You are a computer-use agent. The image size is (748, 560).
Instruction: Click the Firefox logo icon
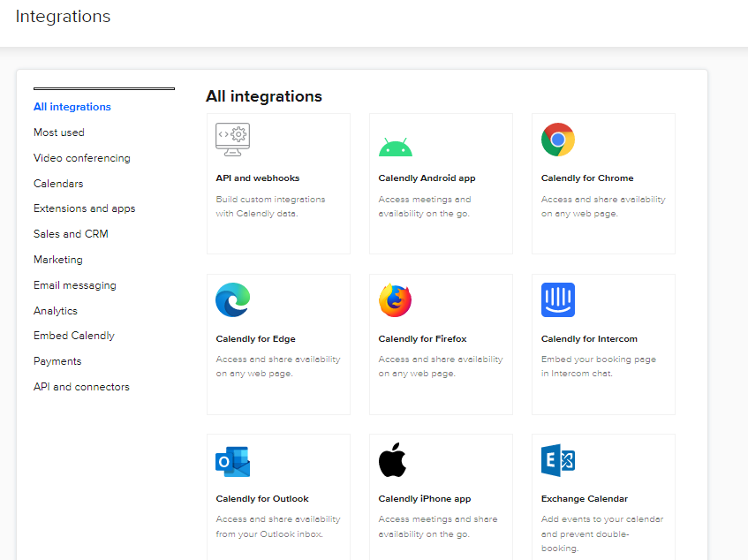point(396,300)
